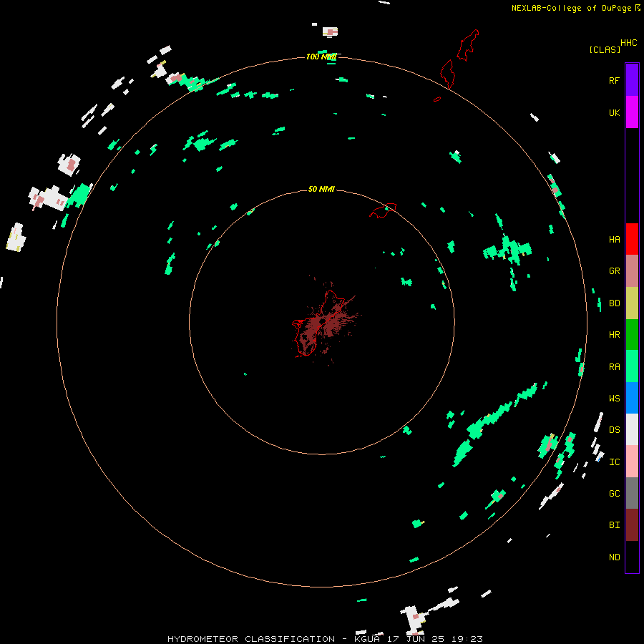644x644 pixels.
Task: Click the RA legend label
Action: click(x=614, y=367)
